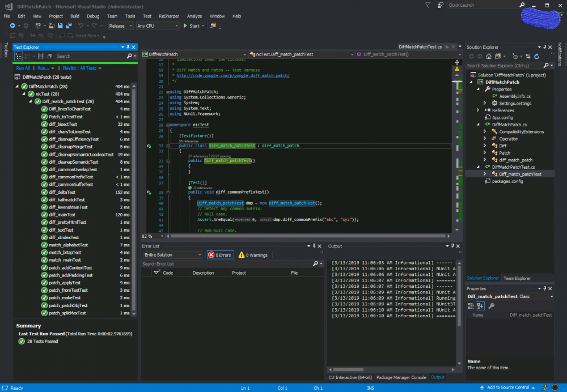Click the New Project toolbar icon
Screen dimensions: 567x392
tap(38, 25)
